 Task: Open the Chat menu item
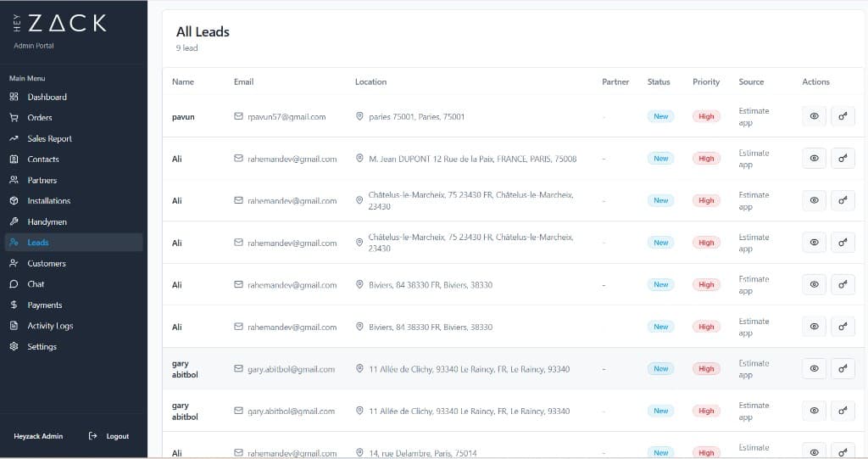click(x=74, y=284)
